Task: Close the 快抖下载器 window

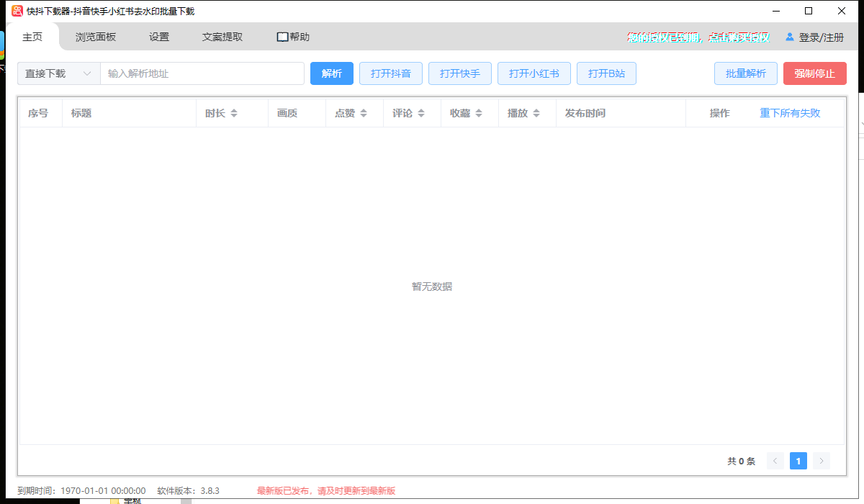Action: coord(842,11)
